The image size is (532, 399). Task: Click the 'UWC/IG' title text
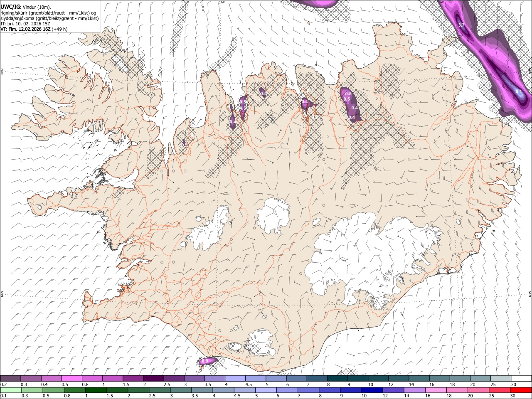[x=10, y=7]
